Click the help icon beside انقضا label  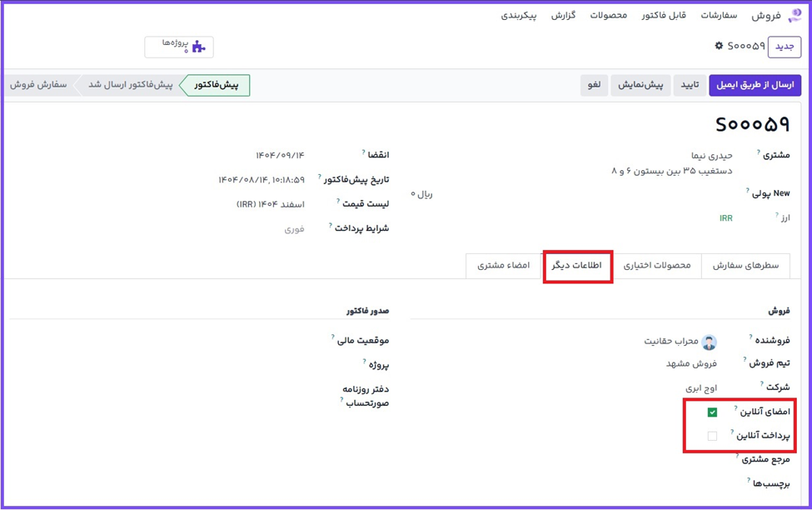tap(363, 152)
